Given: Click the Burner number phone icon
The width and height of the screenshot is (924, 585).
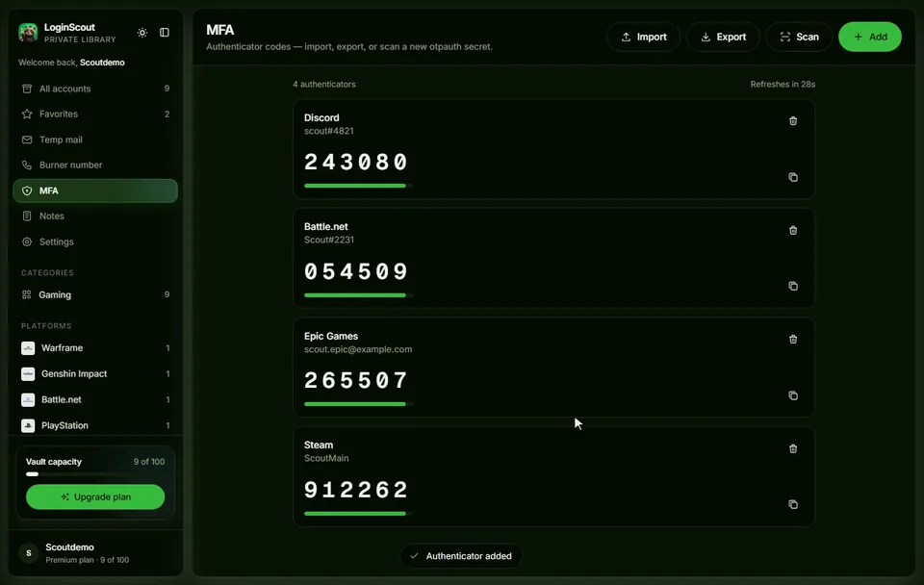Looking at the screenshot, I should [x=27, y=165].
